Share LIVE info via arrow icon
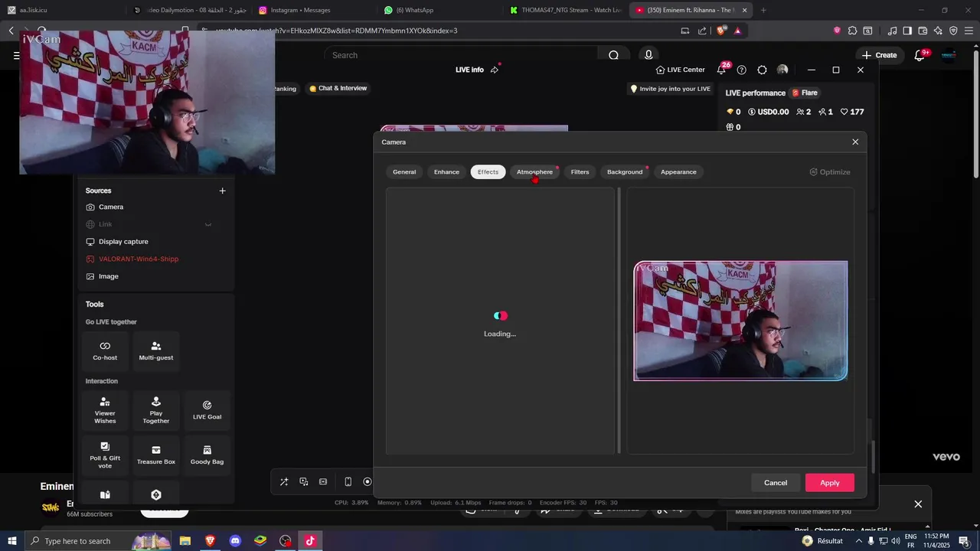The image size is (980, 551). tap(495, 70)
